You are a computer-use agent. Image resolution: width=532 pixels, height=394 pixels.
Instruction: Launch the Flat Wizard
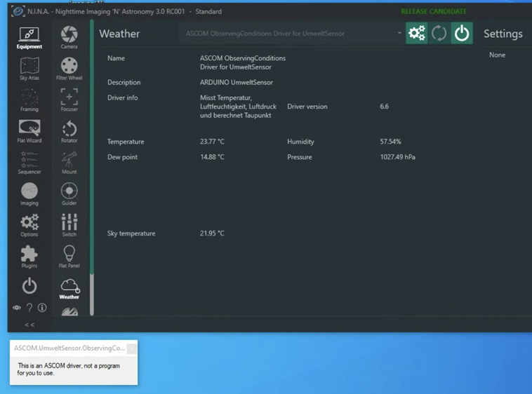point(29,131)
